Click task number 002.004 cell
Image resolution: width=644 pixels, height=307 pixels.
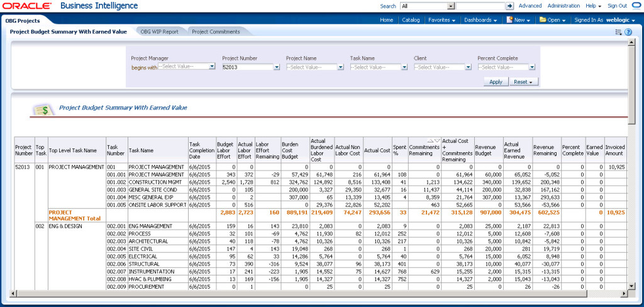tap(116, 248)
